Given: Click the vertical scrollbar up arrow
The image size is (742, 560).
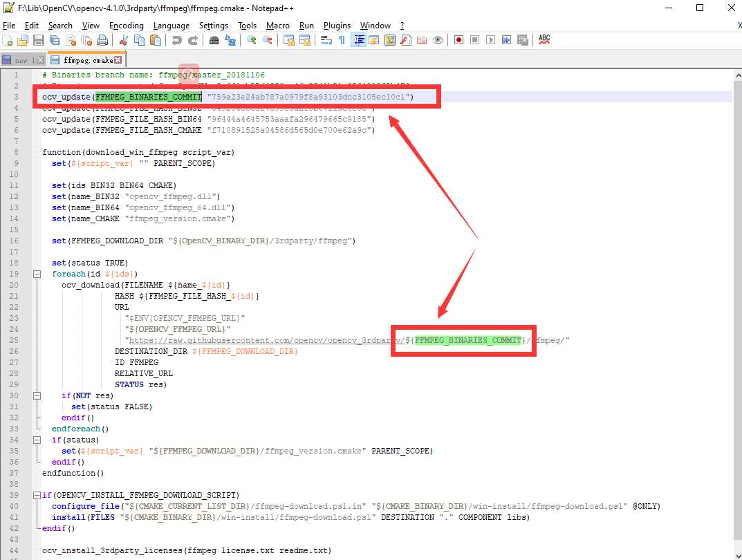Looking at the screenshot, I should (738, 75).
